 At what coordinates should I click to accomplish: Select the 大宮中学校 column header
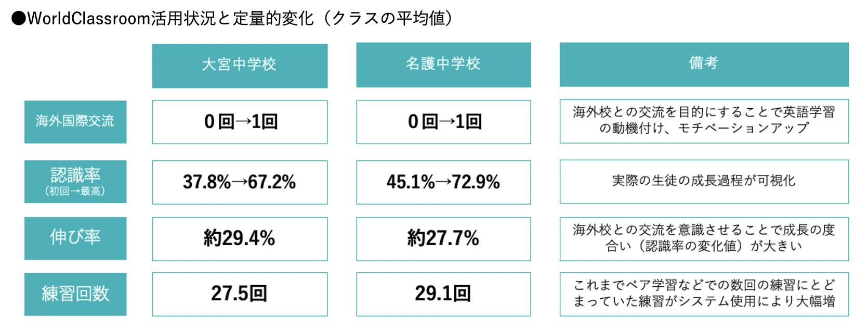coord(240,66)
